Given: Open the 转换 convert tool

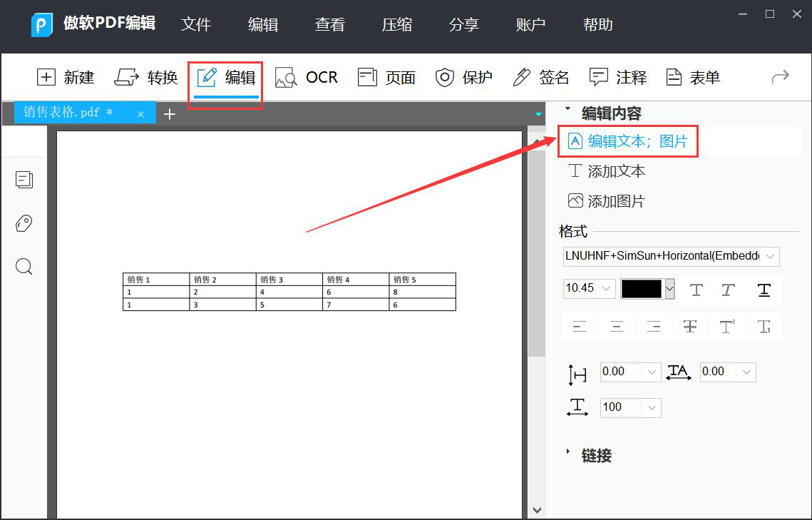Looking at the screenshot, I should 146,78.
